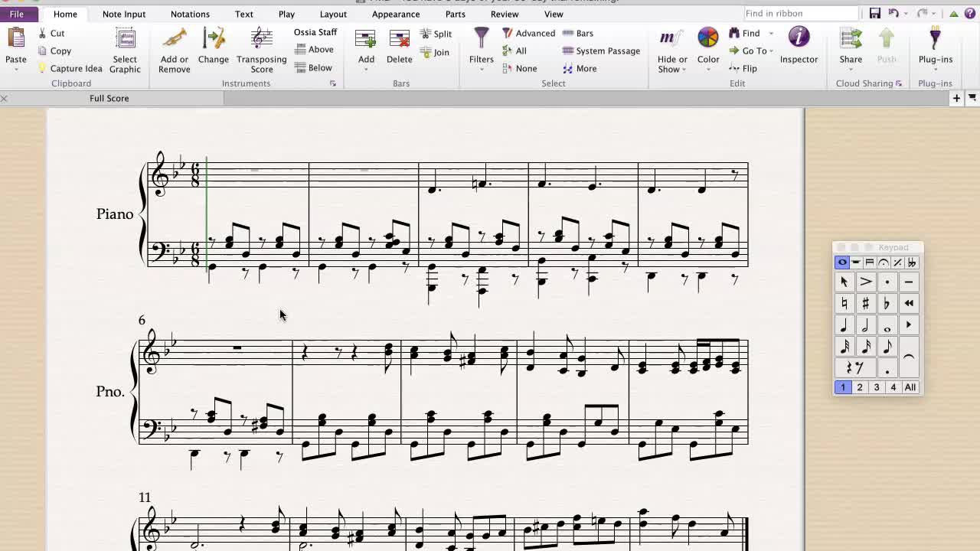Switch to the Text tab
980x551 pixels.
pos(244,14)
